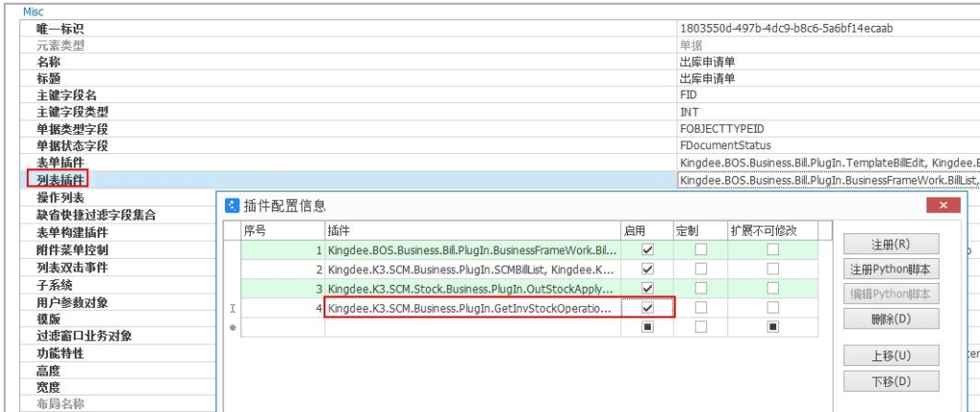Select plugin Kingdee.K3.SCM.Business.PlugIn.SCMBillList row
Image resolution: width=980 pixels, height=412 pixels.
(473, 269)
